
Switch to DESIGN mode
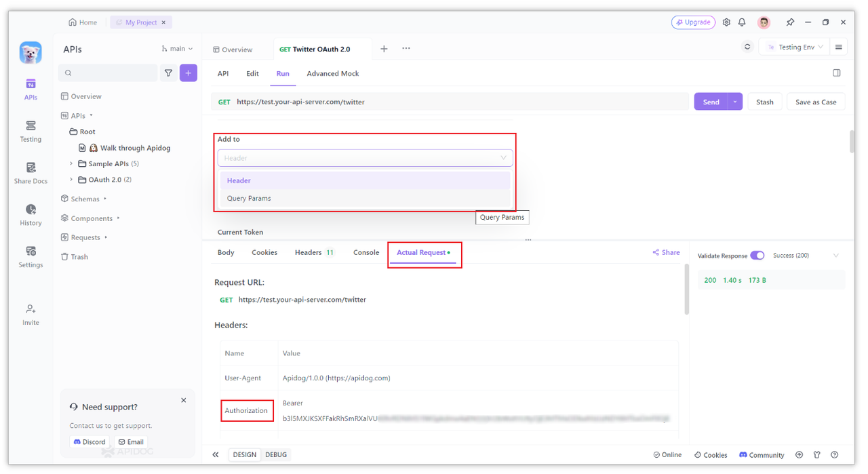(244, 455)
